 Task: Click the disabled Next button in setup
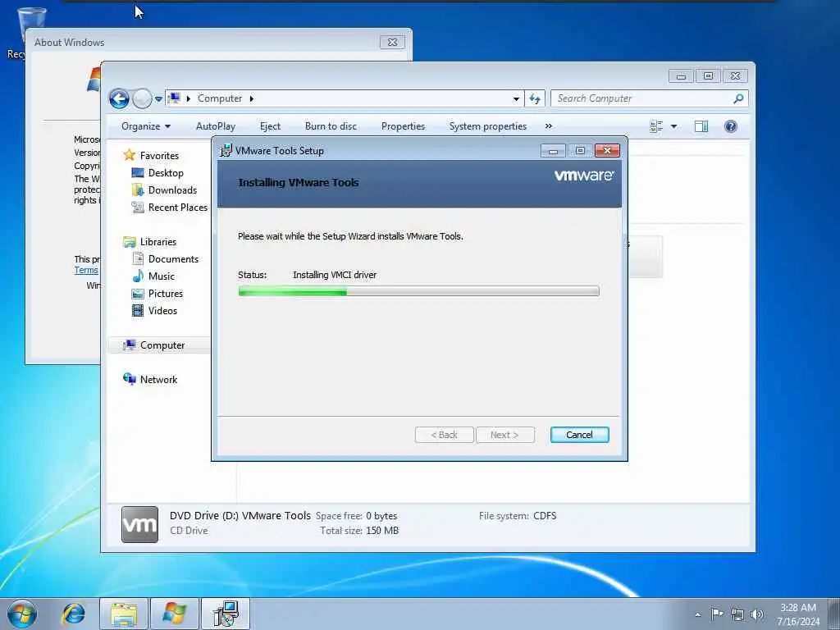click(x=504, y=435)
